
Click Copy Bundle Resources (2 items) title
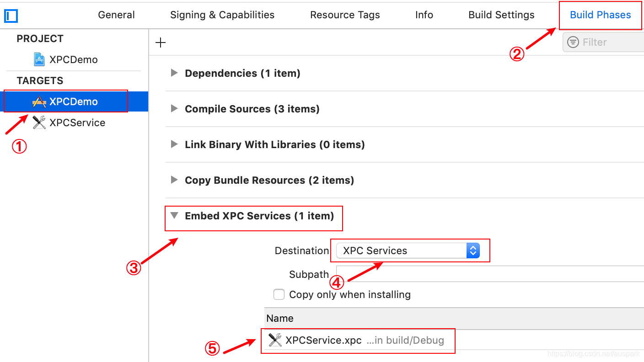point(269,180)
